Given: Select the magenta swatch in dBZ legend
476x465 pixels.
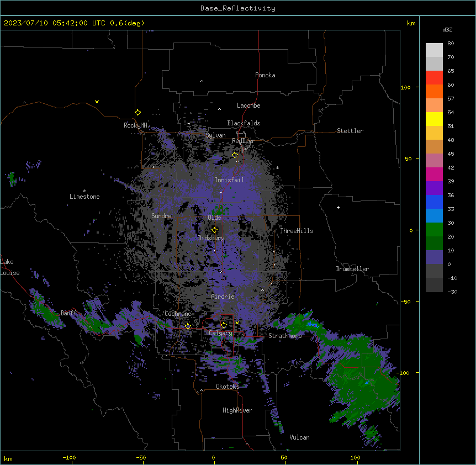Looking at the screenshot, I should [434, 174].
